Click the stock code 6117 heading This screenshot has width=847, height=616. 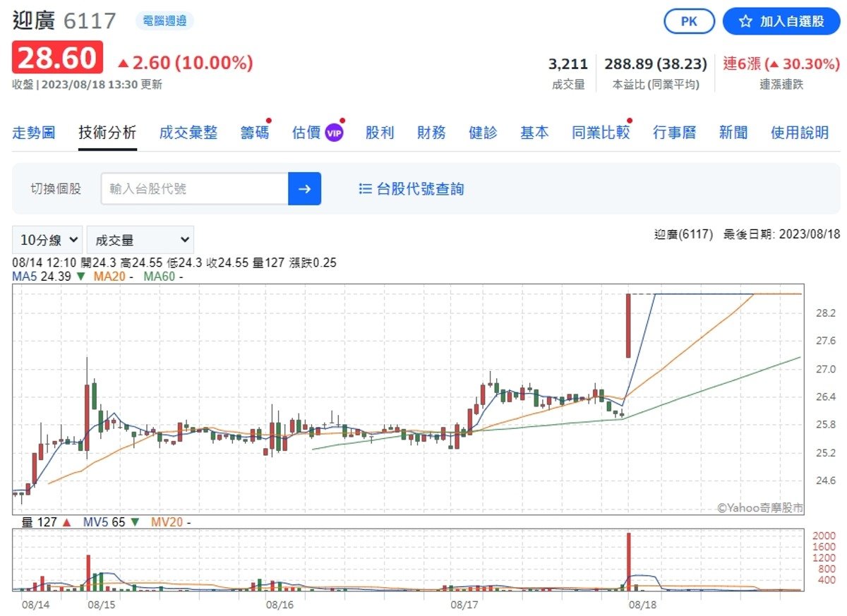[x=90, y=21]
